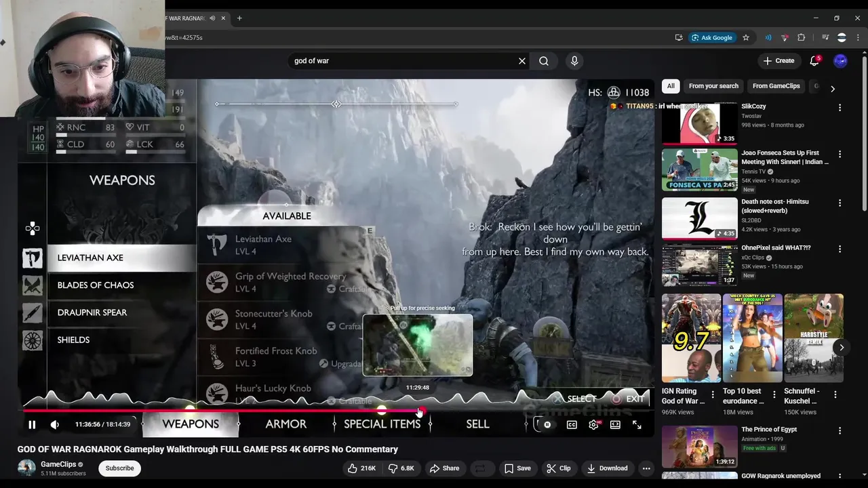Show more filter chips with the right arrow
This screenshot has width=868, height=488.
click(833, 89)
